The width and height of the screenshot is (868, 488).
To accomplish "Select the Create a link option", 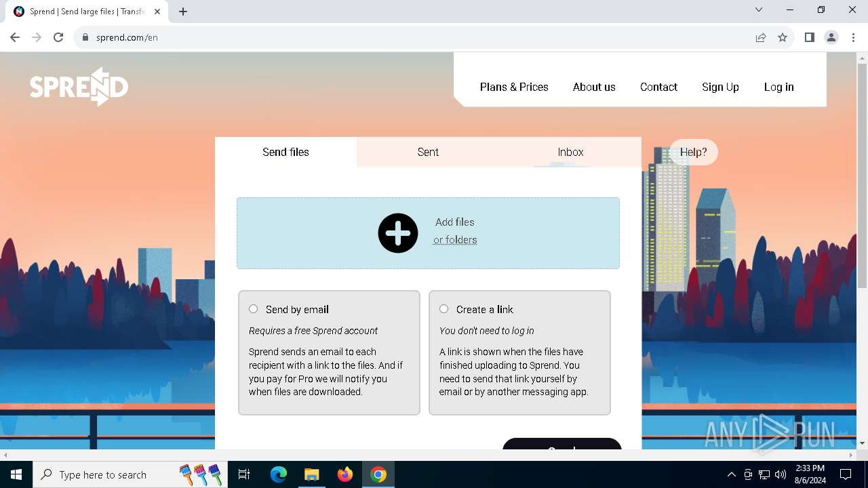I will 443,309.
